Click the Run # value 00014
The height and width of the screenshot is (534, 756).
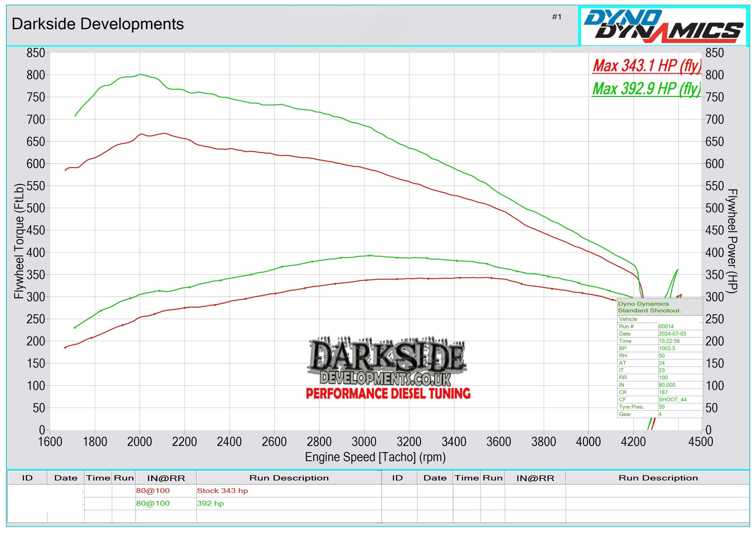pyautogui.click(x=666, y=326)
